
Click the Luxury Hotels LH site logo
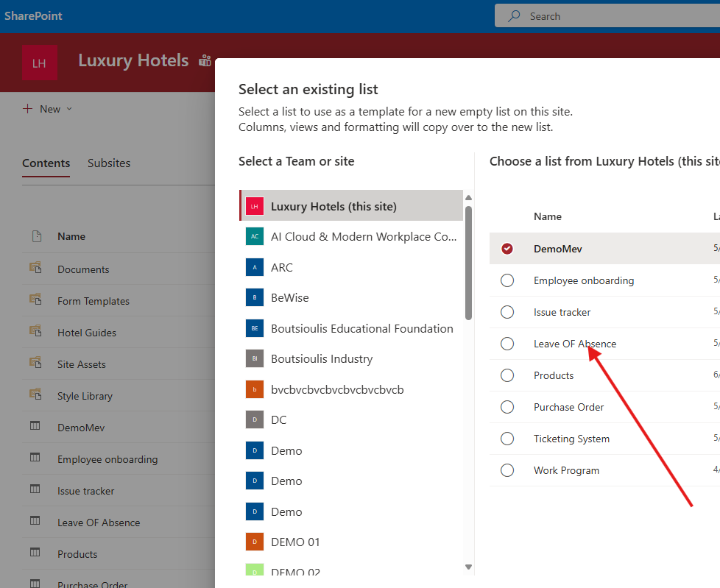coord(40,63)
